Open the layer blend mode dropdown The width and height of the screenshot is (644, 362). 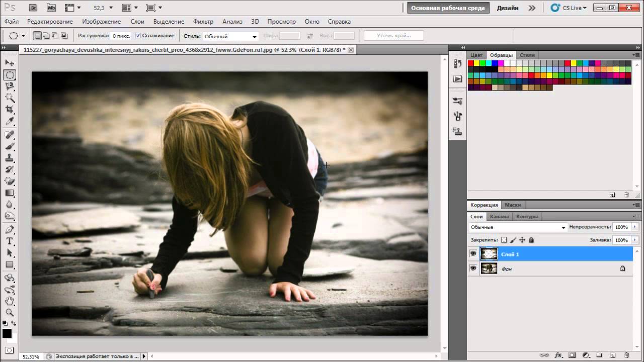click(517, 227)
